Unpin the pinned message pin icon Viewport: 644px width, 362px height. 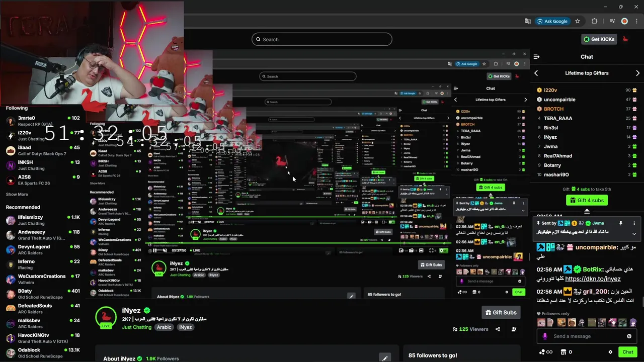[x=621, y=223]
